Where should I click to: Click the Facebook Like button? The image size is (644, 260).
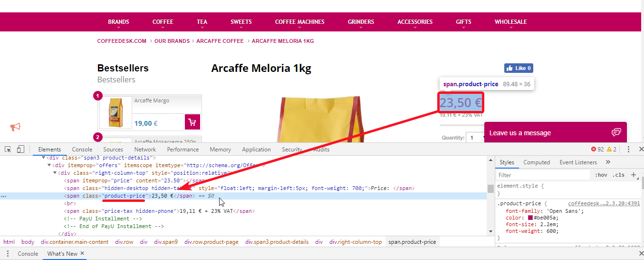[519, 68]
